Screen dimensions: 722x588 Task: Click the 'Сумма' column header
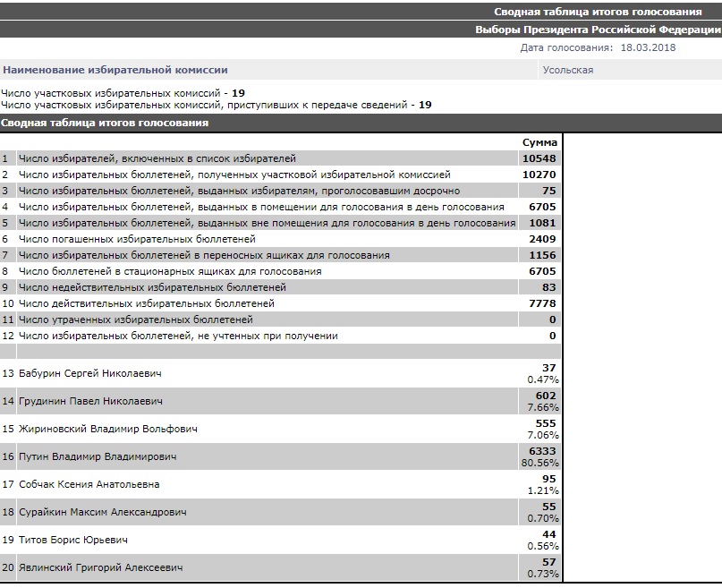[539, 142]
